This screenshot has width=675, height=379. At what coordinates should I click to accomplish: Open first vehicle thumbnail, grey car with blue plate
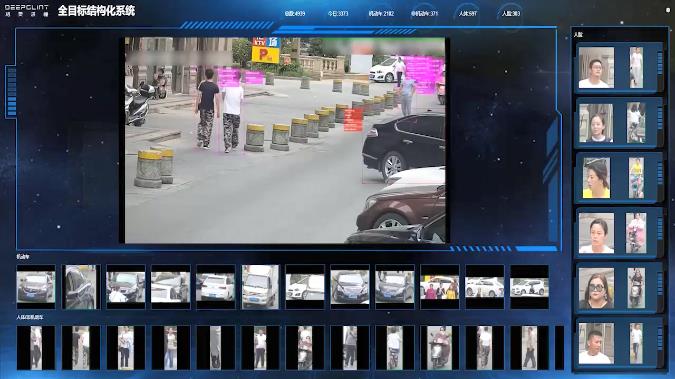(36, 287)
